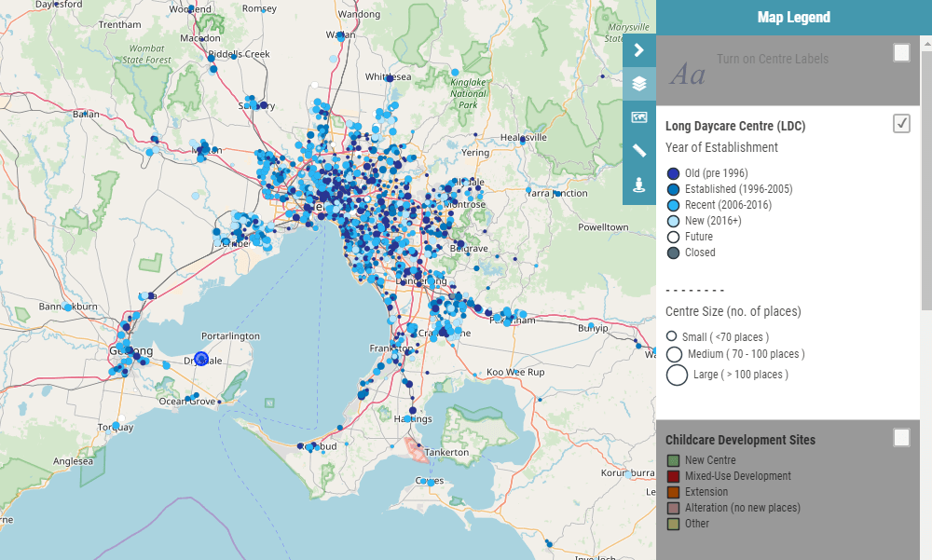The width and height of the screenshot is (932, 560).
Task: Enable the Turn on Centre Labels checkbox
Action: (x=901, y=53)
